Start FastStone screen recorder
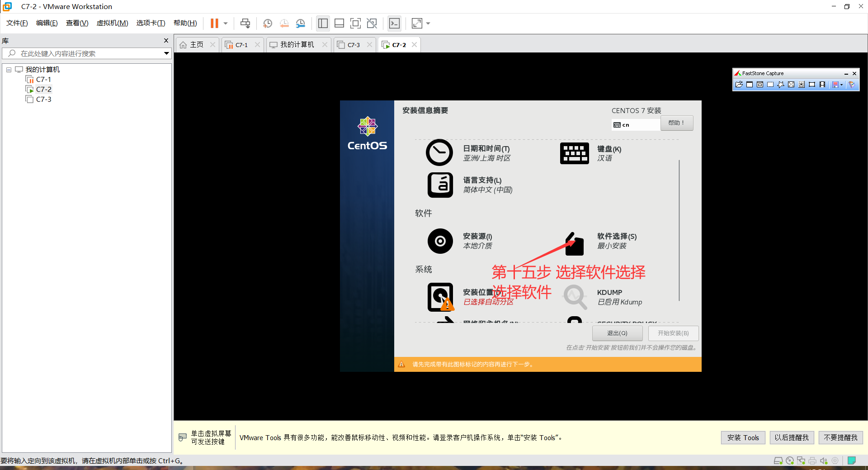868x470 pixels. click(822, 85)
